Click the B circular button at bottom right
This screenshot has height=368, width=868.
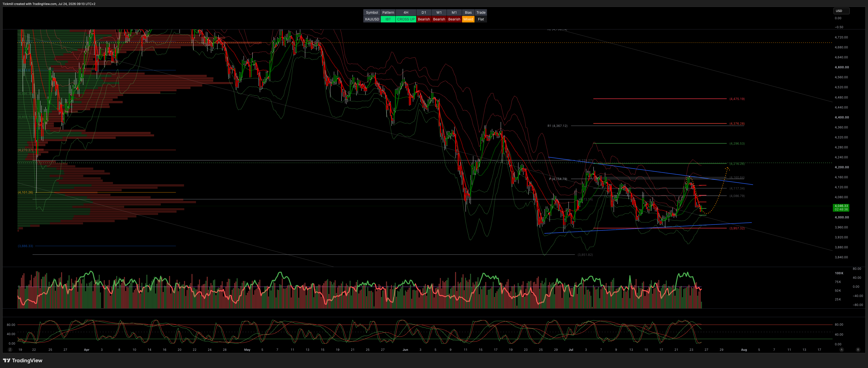coord(858,350)
